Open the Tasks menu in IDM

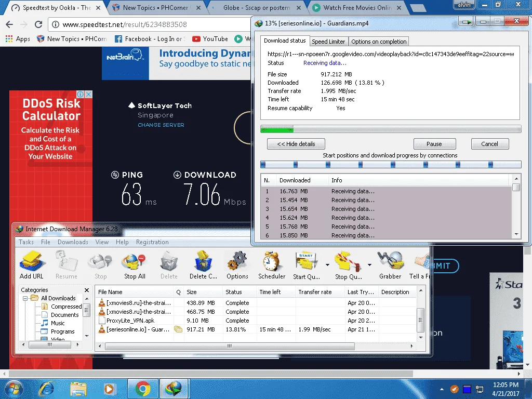[x=26, y=242]
